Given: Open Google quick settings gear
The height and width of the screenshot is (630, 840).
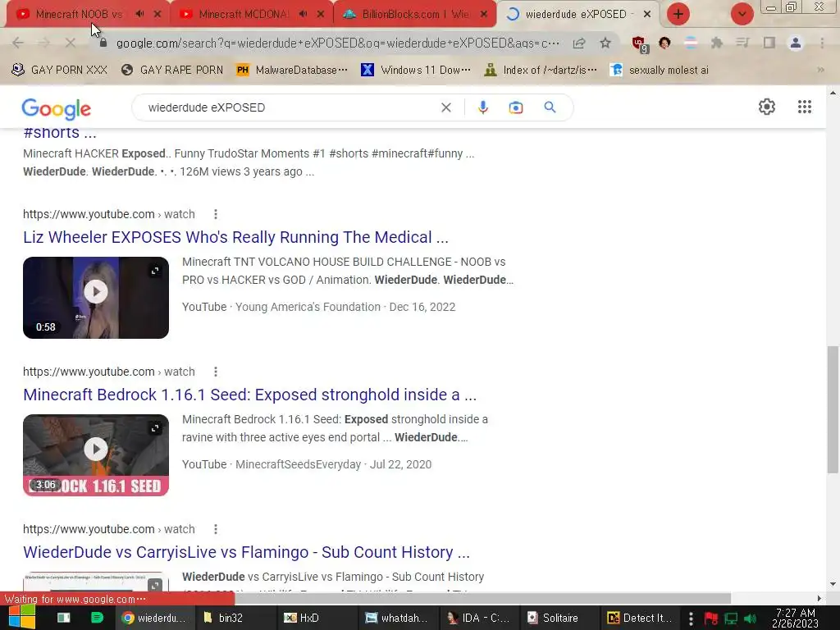Looking at the screenshot, I should (767, 107).
